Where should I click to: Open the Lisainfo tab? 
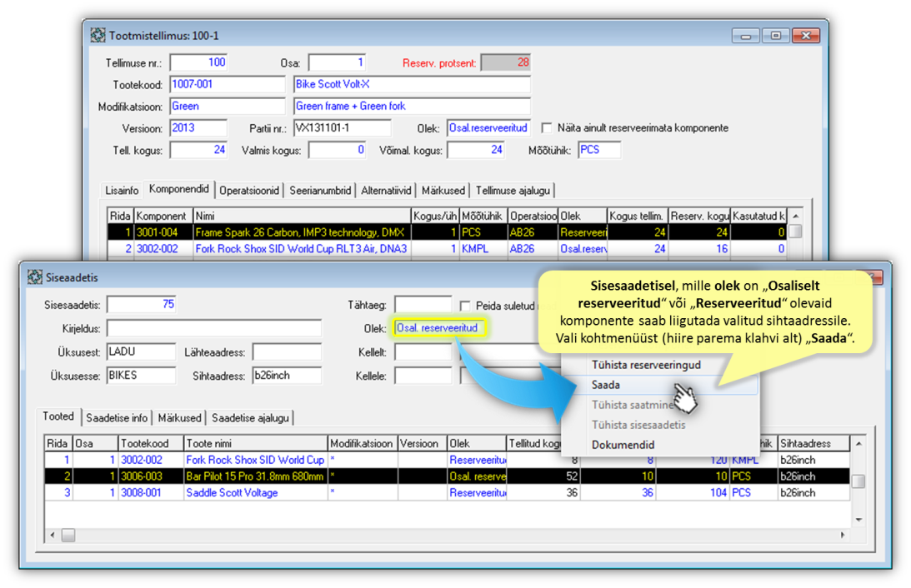122,191
